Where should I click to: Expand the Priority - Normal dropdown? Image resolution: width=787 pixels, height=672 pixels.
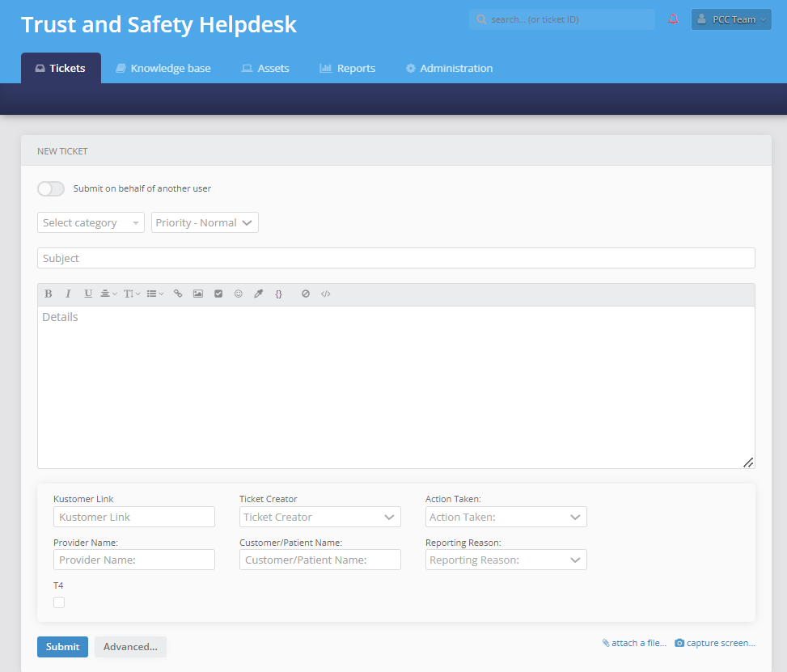pos(205,223)
